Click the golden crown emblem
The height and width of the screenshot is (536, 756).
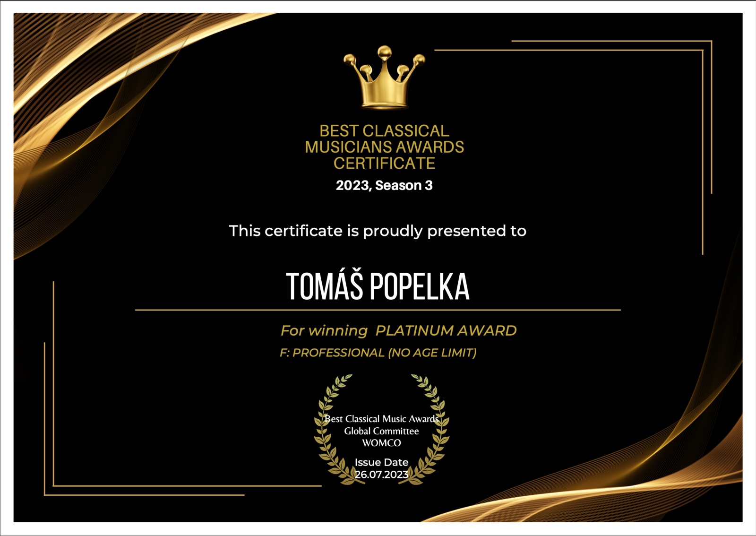coord(384,78)
